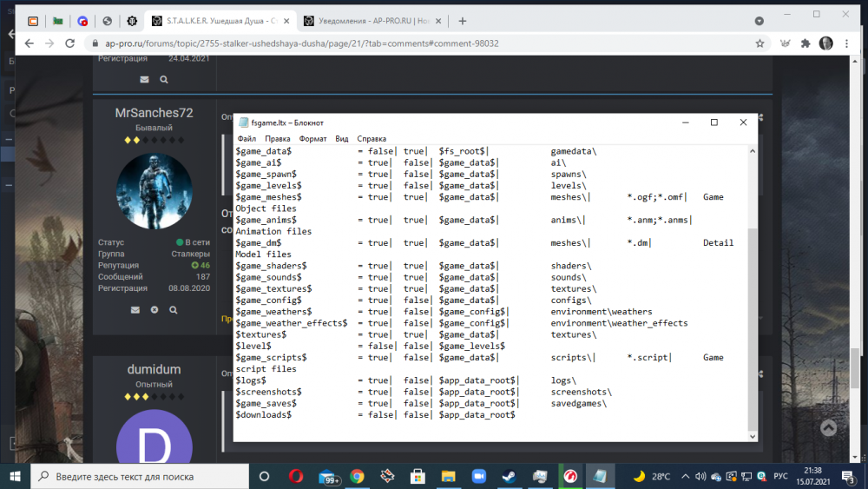Launch Opera browser from the taskbar

click(x=296, y=476)
